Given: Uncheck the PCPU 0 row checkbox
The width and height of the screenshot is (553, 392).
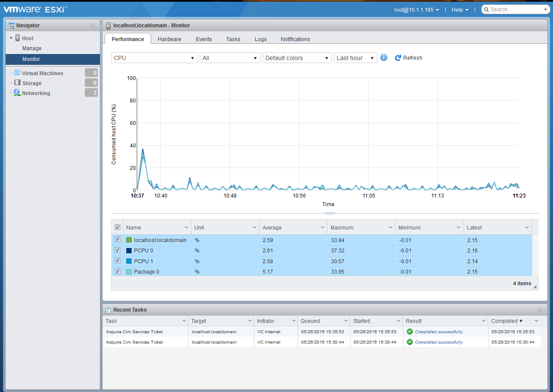Looking at the screenshot, I should (x=117, y=250).
